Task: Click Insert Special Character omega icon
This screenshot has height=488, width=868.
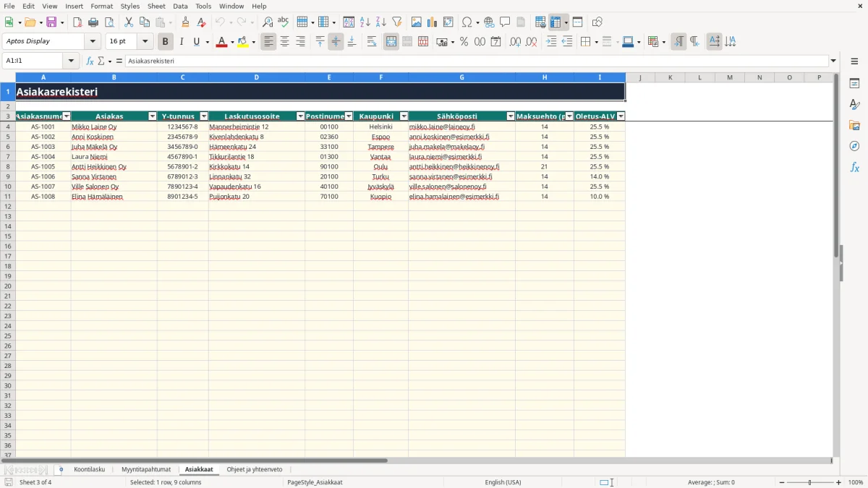Action: click(x=467, y=22)
